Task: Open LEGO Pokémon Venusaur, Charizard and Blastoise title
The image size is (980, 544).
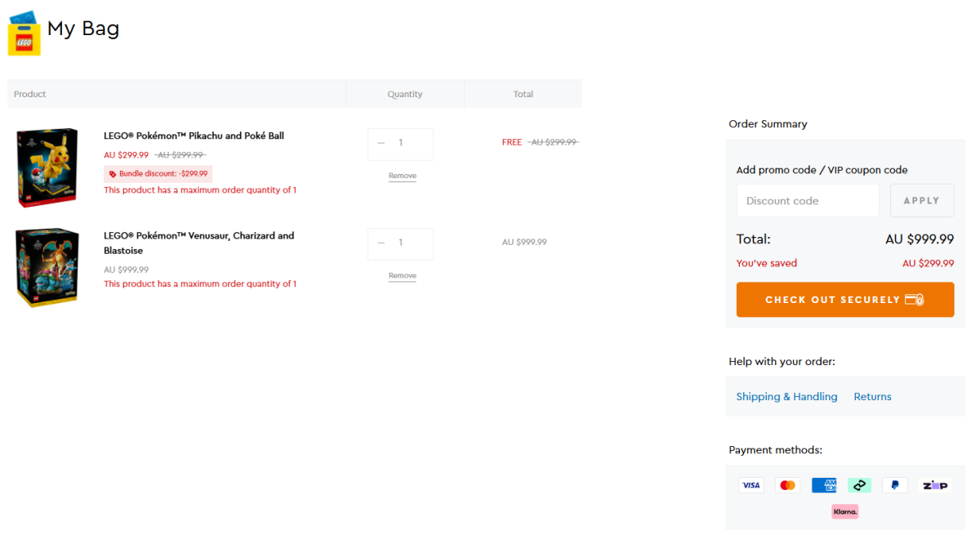Action: coord(198,243)
